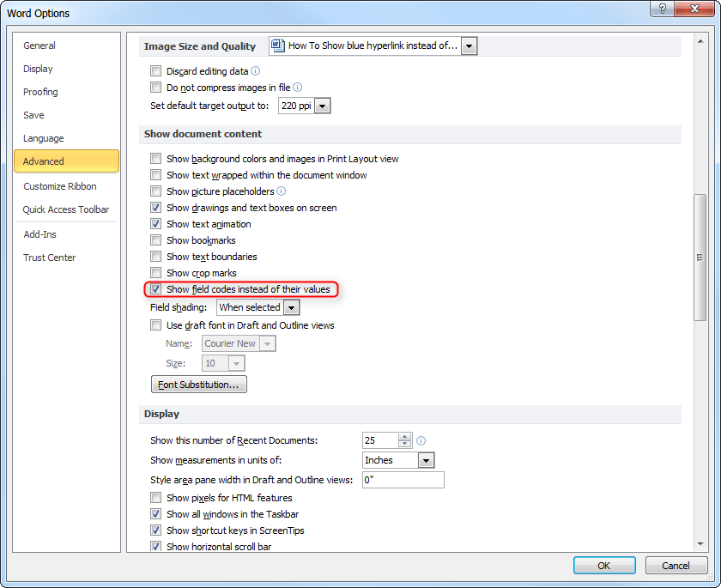
Task: Click the info icon next to Discard editing data
Action: (x=255, y=71)
